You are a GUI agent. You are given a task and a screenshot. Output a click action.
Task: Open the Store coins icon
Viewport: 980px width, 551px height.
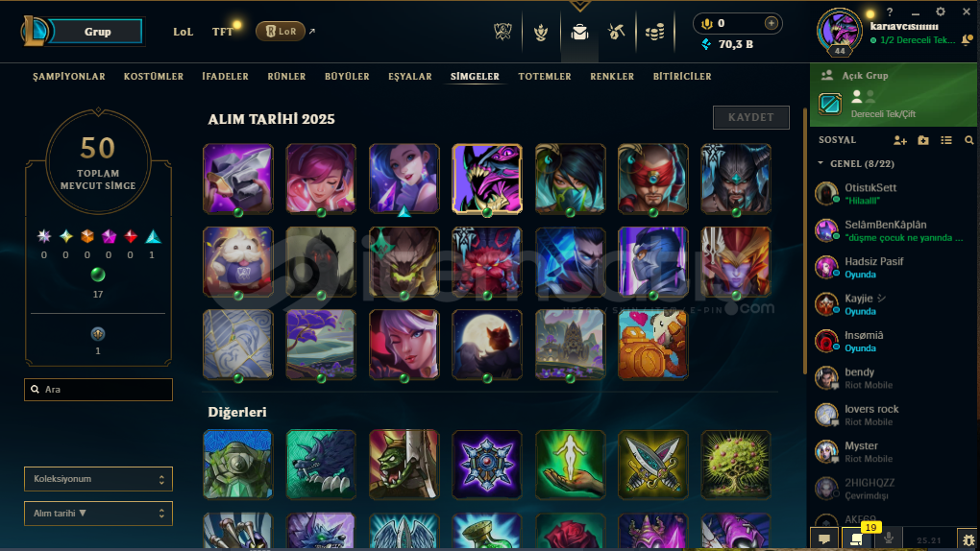point(654,32)
